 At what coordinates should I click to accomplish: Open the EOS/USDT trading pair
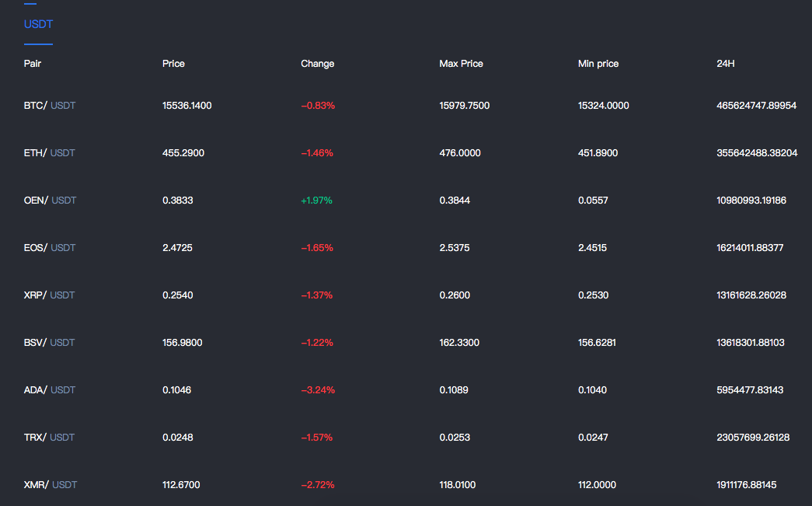point(50,248)
